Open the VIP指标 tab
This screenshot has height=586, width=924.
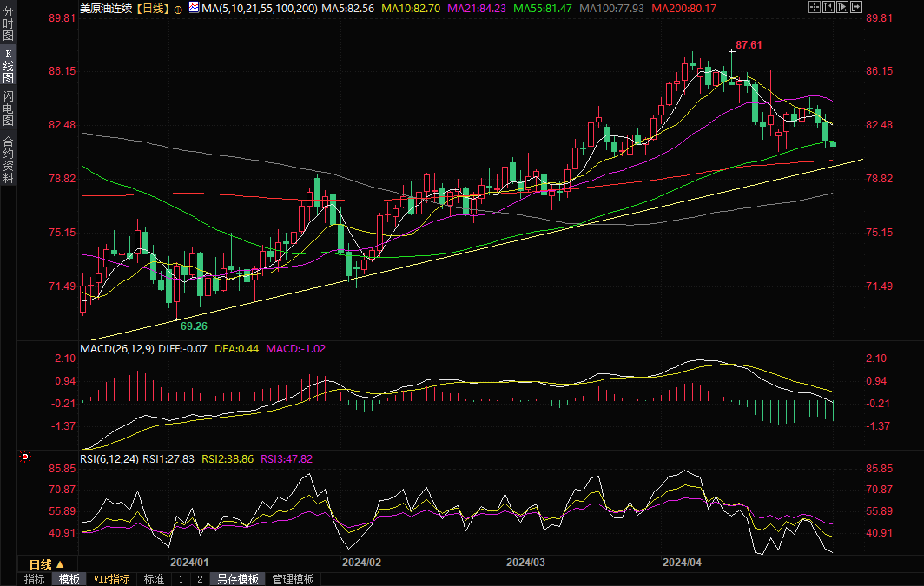tap(111, 579)
